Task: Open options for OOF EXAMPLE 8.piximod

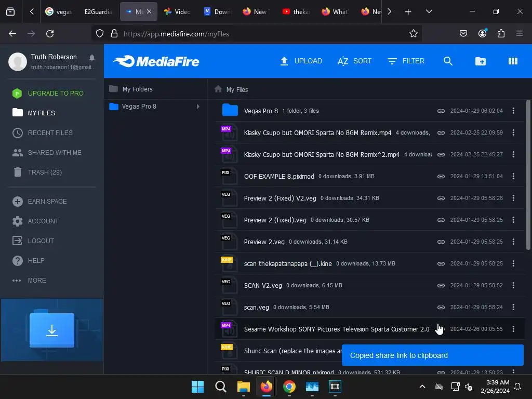Action: tap(513, 177)
